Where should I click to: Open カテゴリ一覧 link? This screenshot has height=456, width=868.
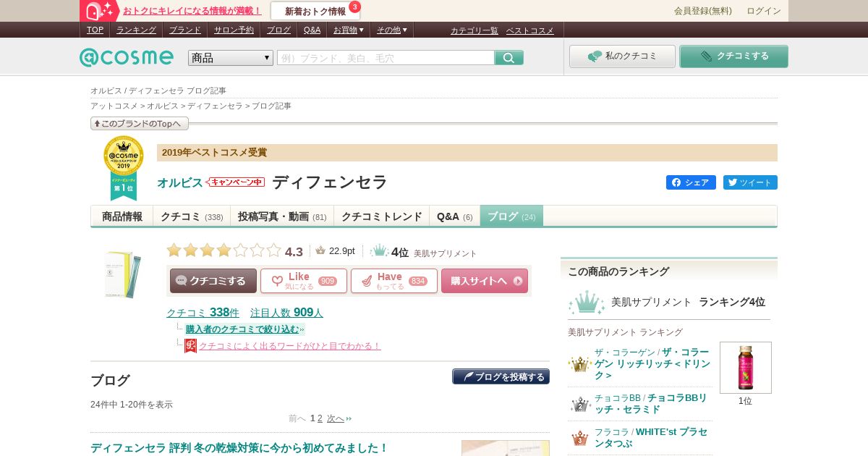click(475, 30)
